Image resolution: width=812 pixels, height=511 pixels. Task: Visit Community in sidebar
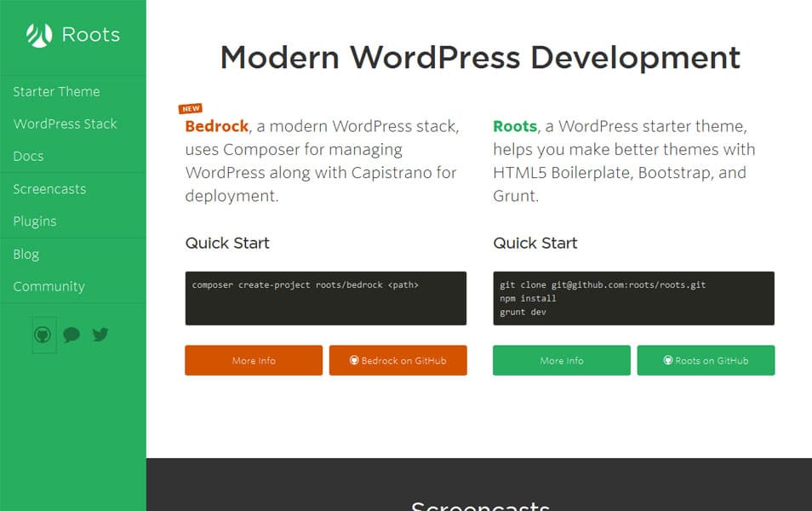(49, 287)
